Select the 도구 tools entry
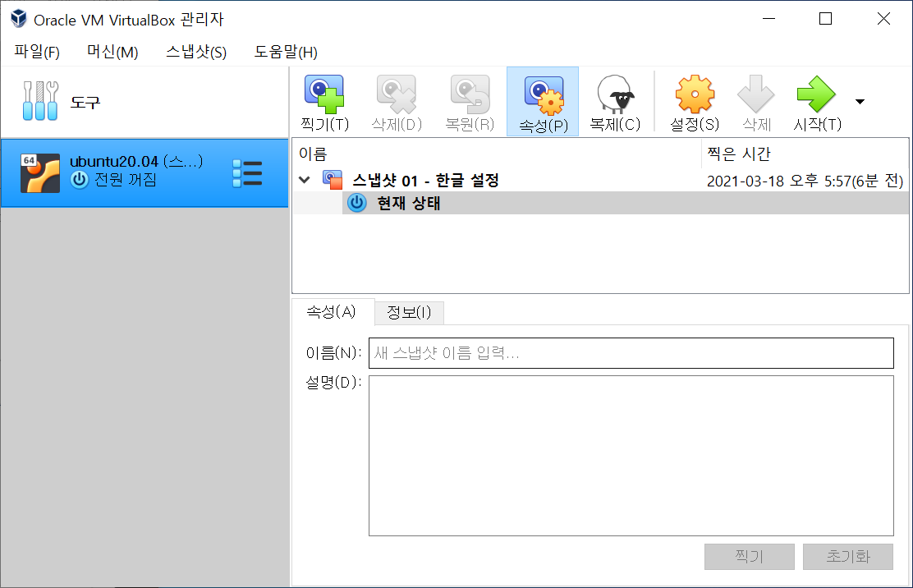 coord(145,102)
